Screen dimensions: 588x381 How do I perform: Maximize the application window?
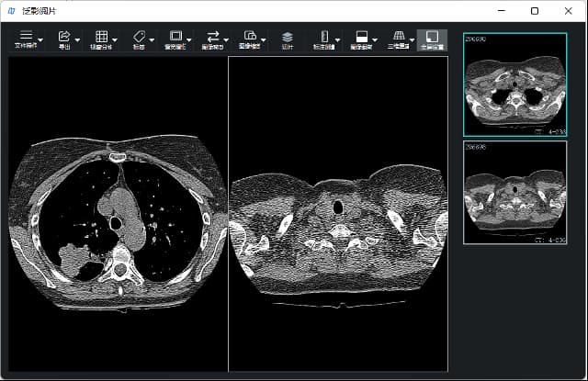[535, 11]
